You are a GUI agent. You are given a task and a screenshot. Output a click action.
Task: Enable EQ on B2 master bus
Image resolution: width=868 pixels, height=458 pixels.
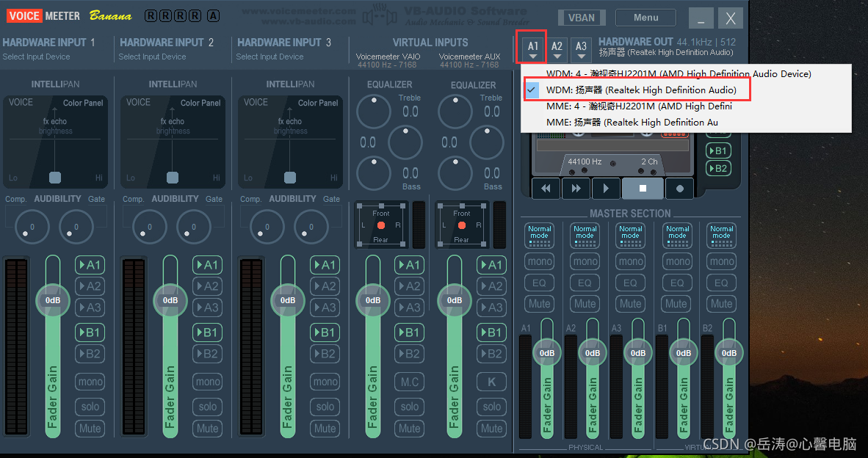pos(721,283)
